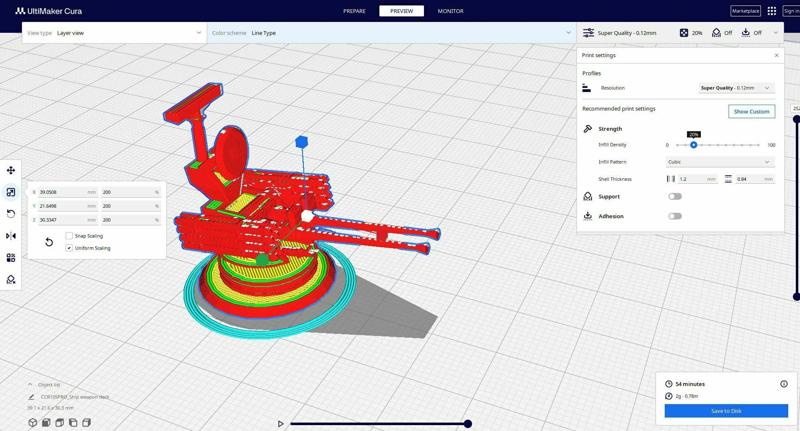Switch to the PREPARE stage
This screenshot has height=431, width=800.
[354, 11]
